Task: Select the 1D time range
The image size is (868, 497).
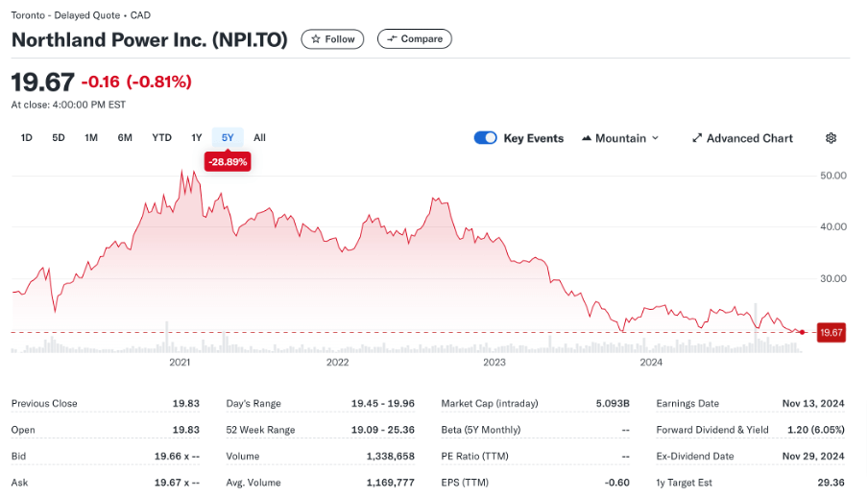Action: pyautogui.click(x=27, y=138)
